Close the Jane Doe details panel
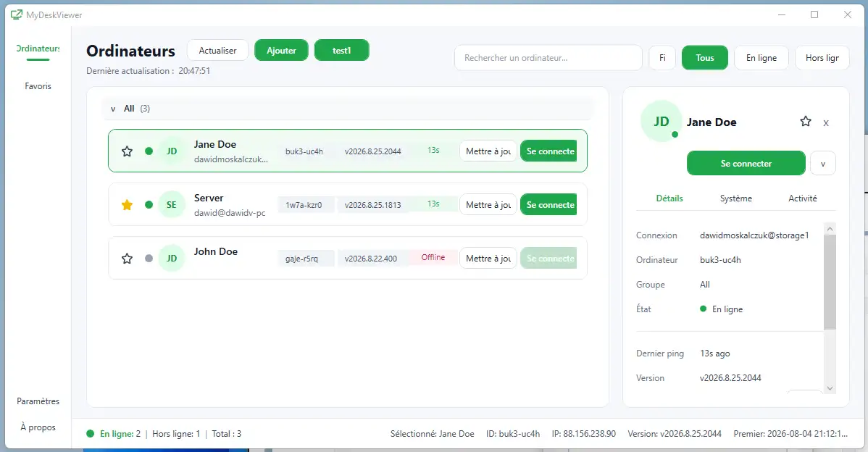This screenshot has width=868, height=452. (x=826, y=123)
